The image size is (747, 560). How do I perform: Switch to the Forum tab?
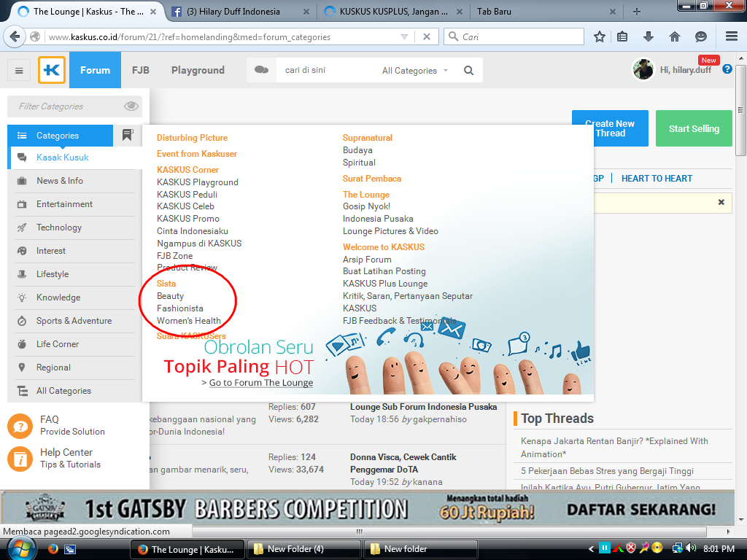click(x=96, y=70)
